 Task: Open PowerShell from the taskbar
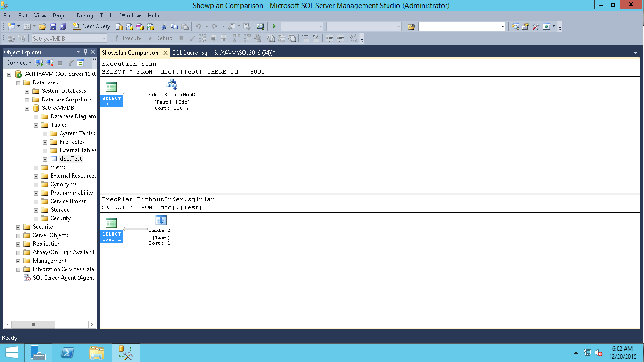coord(67,353)
